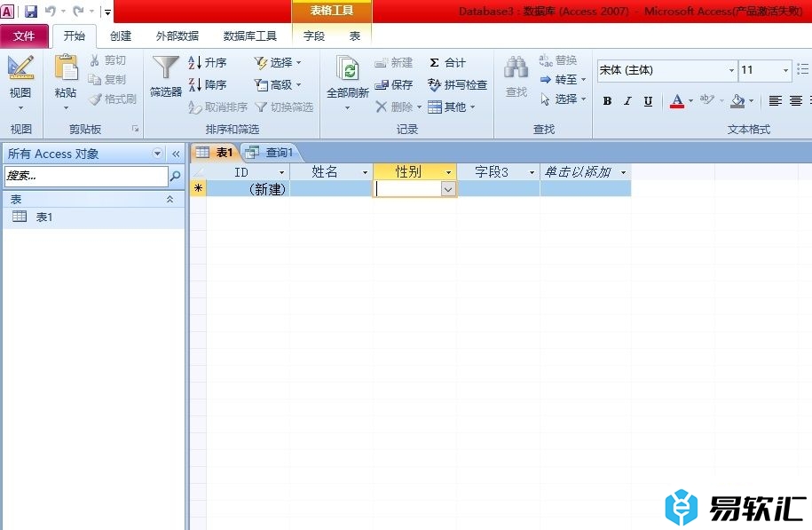
Task: Open the font size dropdown
Action: pos(785,70)
